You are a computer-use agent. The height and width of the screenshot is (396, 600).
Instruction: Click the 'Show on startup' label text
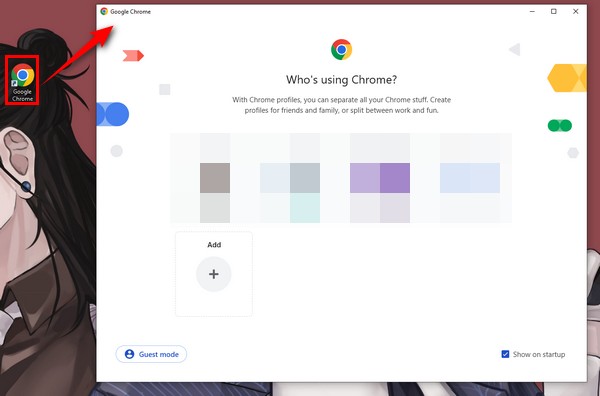(x=539, y=354)
